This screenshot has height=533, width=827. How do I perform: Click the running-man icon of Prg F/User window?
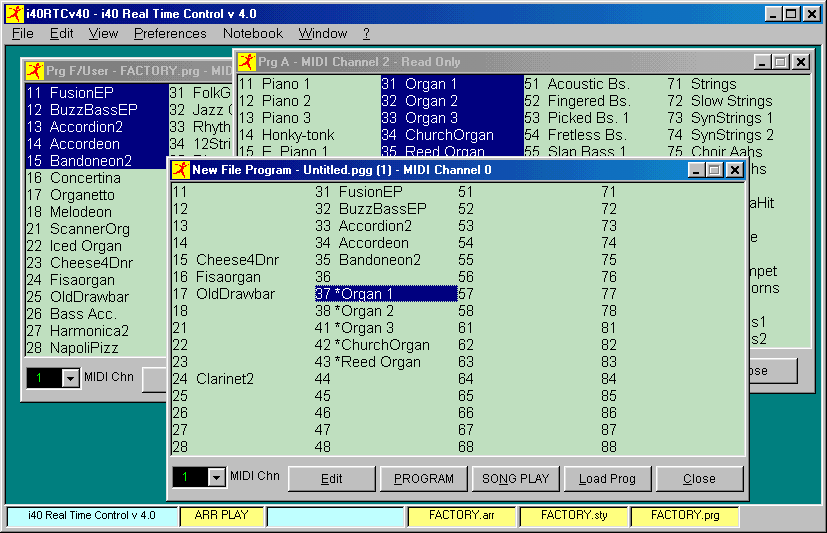click(34, 71)
